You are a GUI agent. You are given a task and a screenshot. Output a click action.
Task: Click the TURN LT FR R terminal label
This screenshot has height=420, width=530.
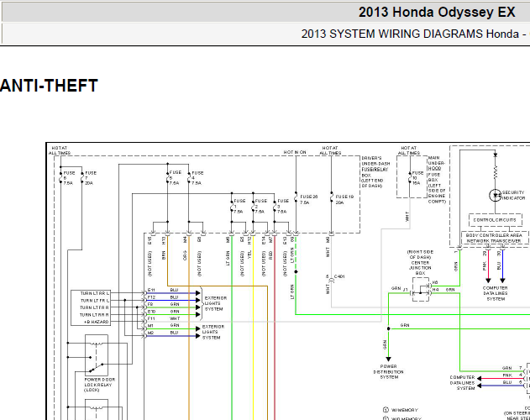point(94,307)
